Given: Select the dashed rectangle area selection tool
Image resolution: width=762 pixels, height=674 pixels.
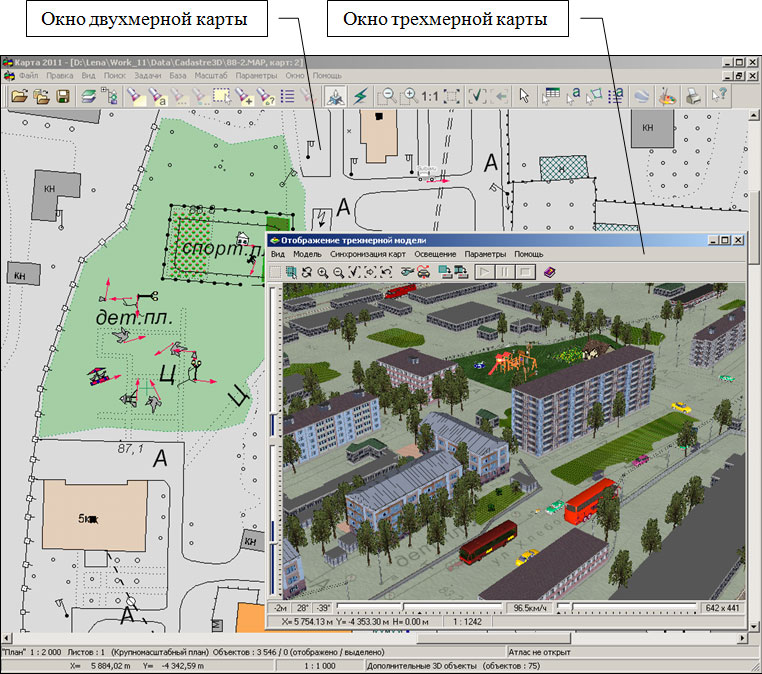Looking at the screenshot, I should pyautogui.click(x=222, y=96).
